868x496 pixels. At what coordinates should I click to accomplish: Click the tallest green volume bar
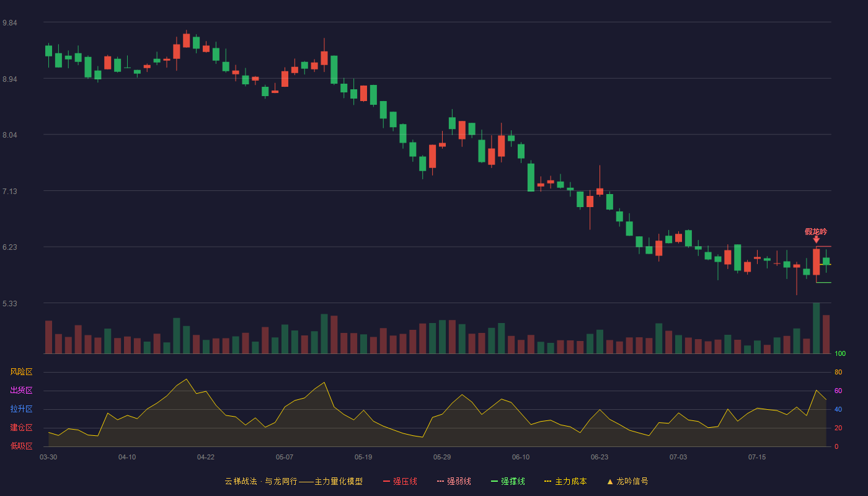point(817,328)
